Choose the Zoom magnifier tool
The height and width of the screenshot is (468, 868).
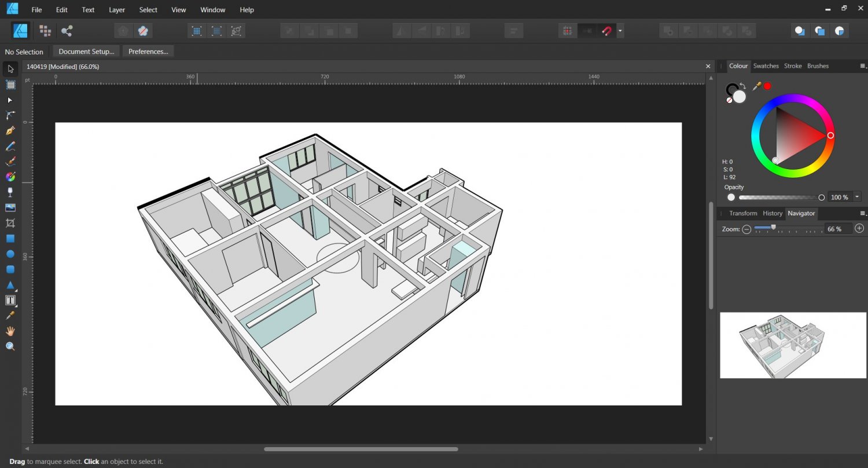(10, 346)
